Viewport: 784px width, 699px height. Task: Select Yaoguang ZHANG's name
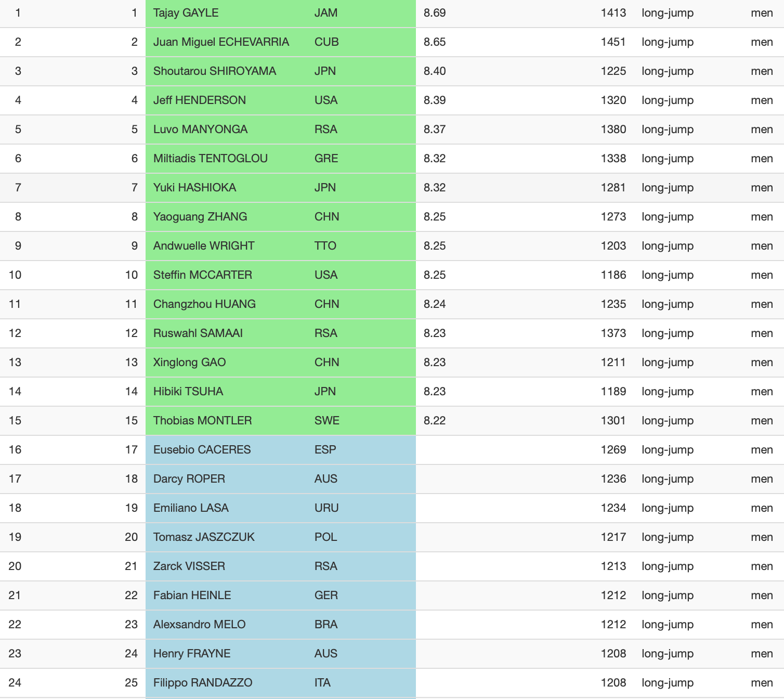pyautogui.click(x=200, y=217)
